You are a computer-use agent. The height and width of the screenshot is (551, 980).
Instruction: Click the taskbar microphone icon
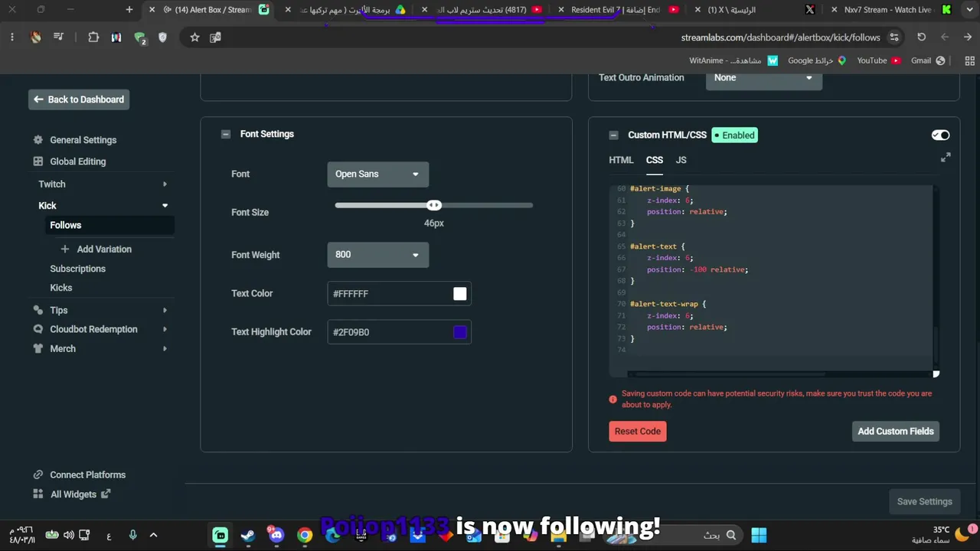click(132, 535)
